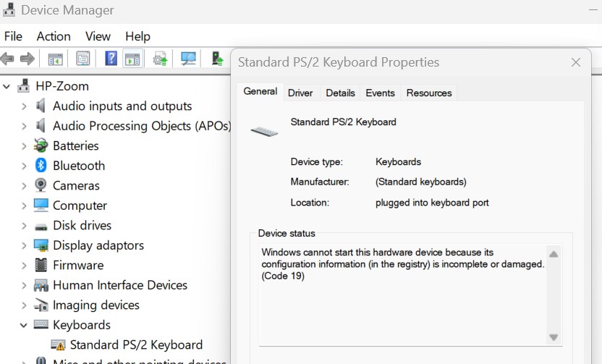602x364 pixels.
Task: Click the Add legacy hardware/enable device icon
Action: [x=217, y=59]
